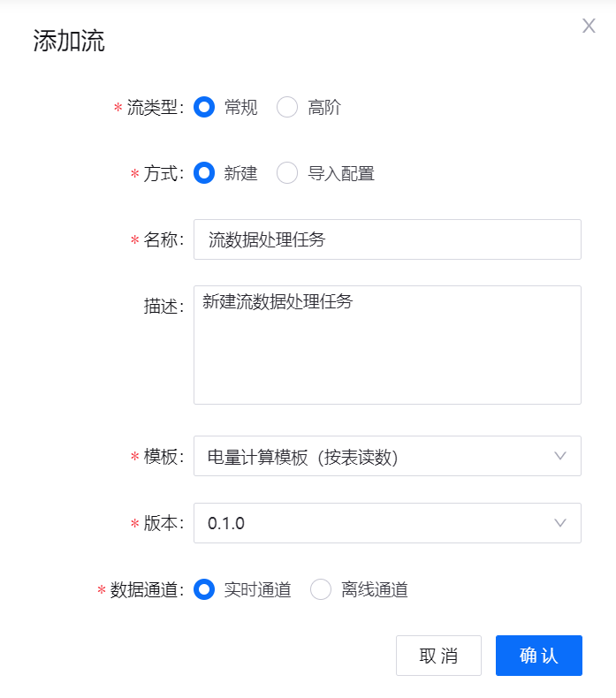Focus the 描述 description text area

[387, 345]
